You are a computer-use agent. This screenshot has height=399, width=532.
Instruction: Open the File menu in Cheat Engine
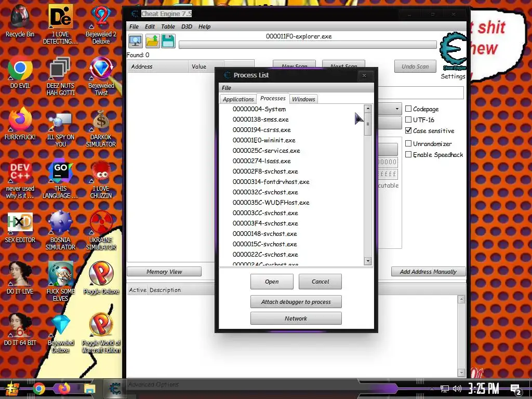pyautogui.click(x=134, y=26)
